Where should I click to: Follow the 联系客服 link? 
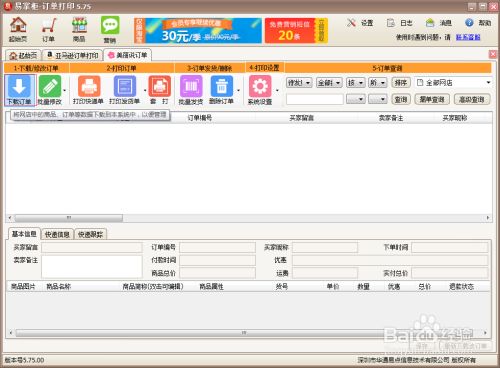click(x=468, y=37)
